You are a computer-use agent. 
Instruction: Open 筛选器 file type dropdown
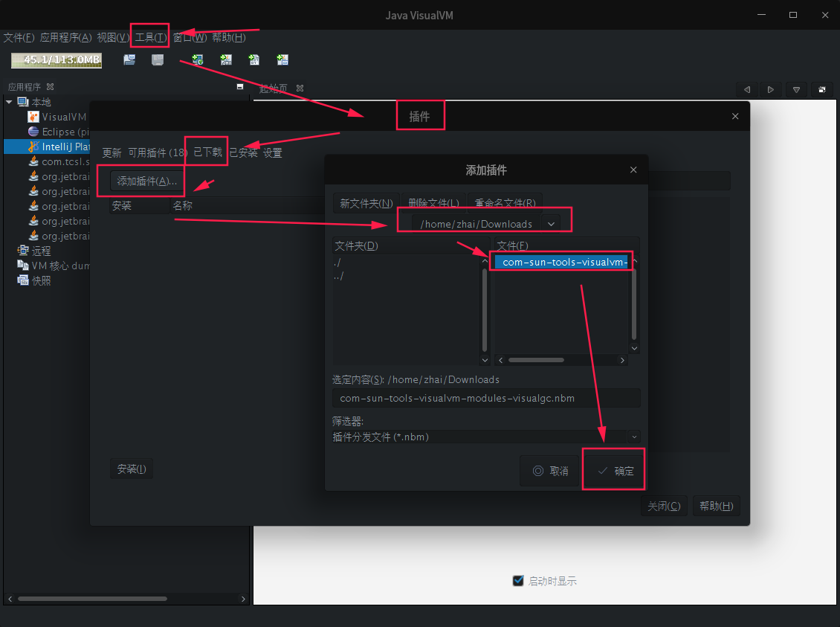(x=634, y=437)
